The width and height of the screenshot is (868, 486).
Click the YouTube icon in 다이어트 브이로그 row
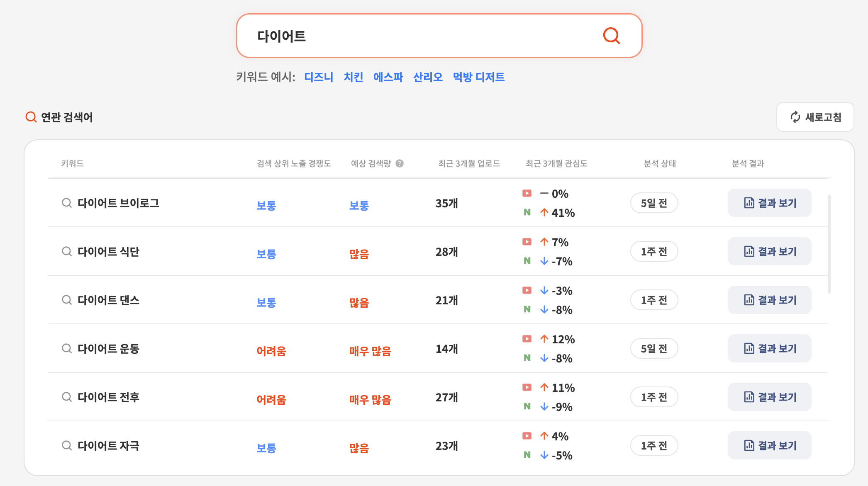527,193
